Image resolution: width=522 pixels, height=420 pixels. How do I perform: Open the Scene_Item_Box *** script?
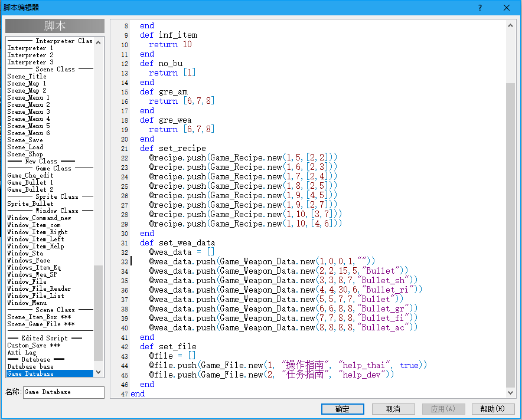click(x=40, y=317)
